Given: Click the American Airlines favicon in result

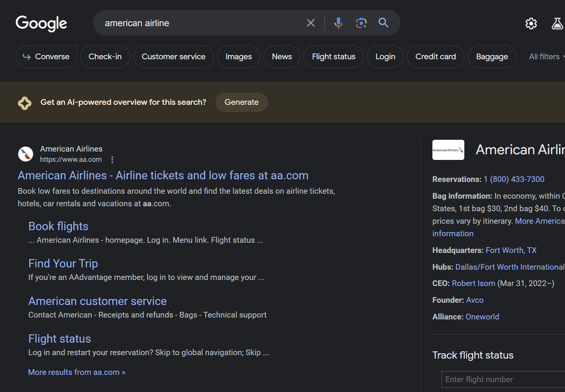Looking at the screenshot, I should click(26, 154).
